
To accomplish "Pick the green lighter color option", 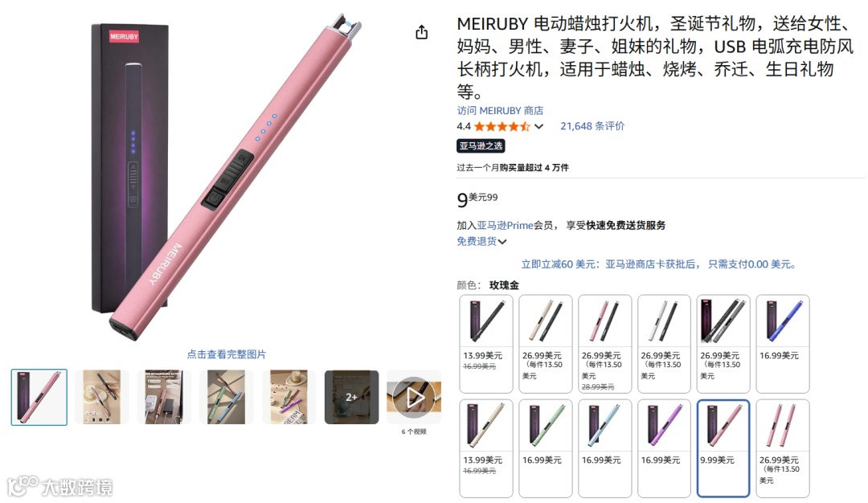I will pos(545,448).
